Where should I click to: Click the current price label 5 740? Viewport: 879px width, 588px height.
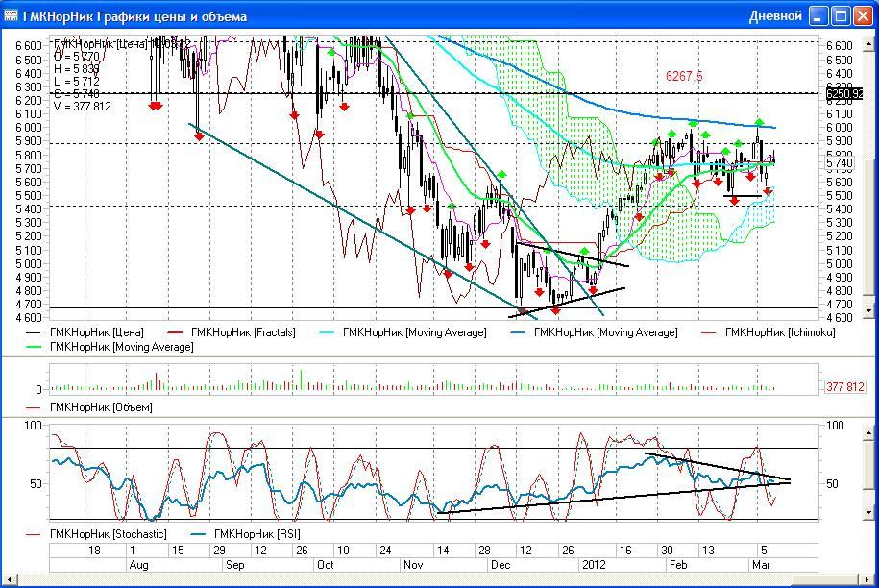840,163
